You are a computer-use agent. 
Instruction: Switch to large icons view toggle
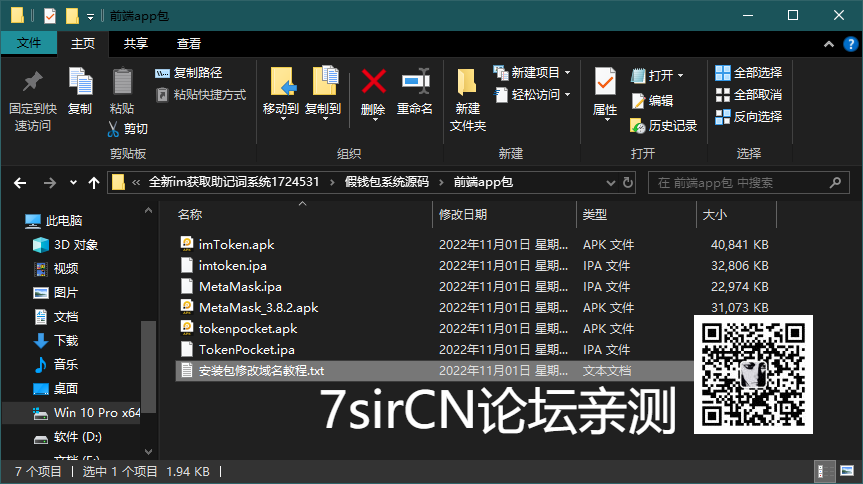(x=843, y=472)
